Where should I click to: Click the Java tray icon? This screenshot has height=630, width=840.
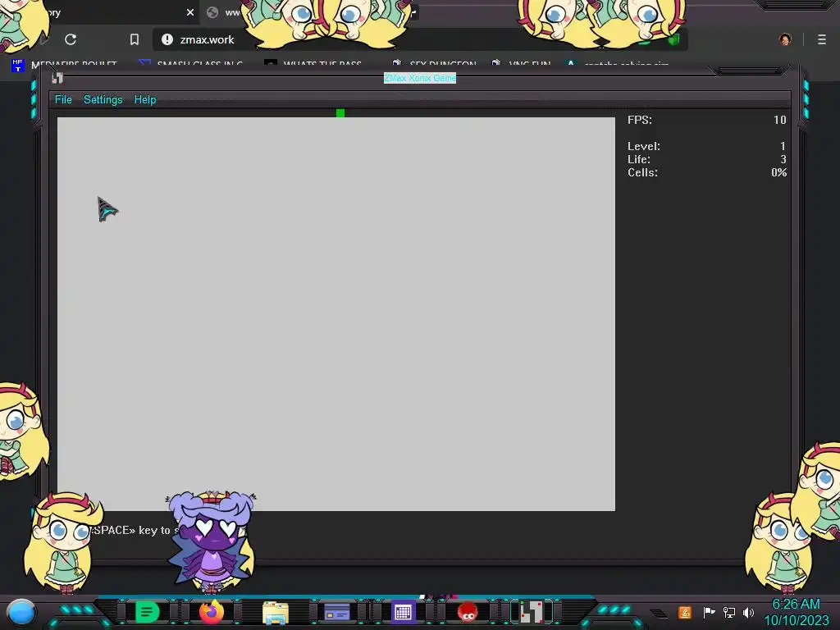point(685,612)
